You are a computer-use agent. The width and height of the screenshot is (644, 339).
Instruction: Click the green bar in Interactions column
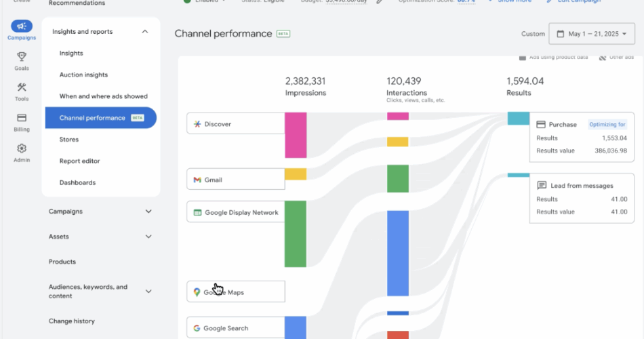pyautogui.click(x=397, y=179)
